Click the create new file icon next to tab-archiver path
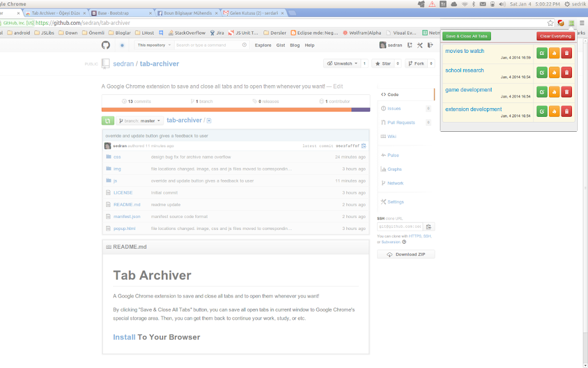This screenshot has height=368, width=588. (209, 121)
